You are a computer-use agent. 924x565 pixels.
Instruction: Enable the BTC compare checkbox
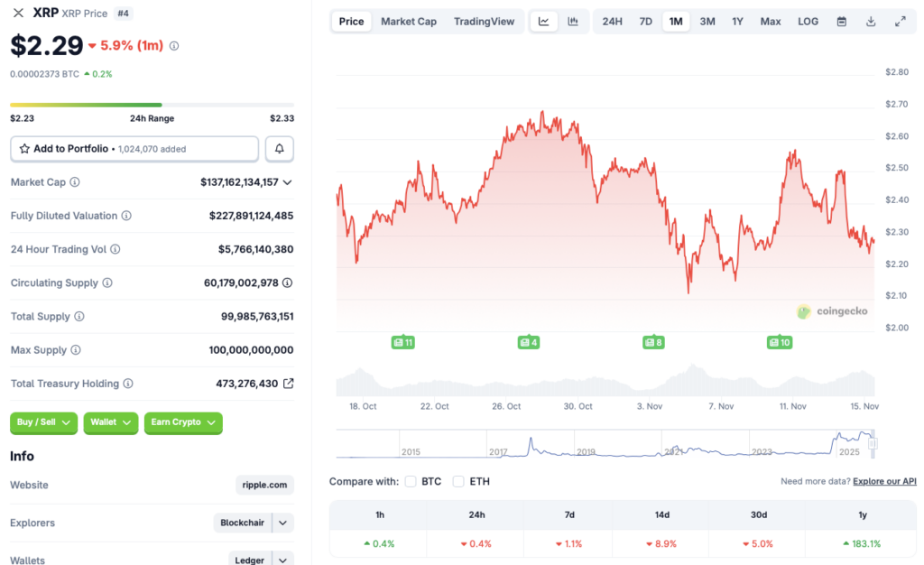[411, 481]
